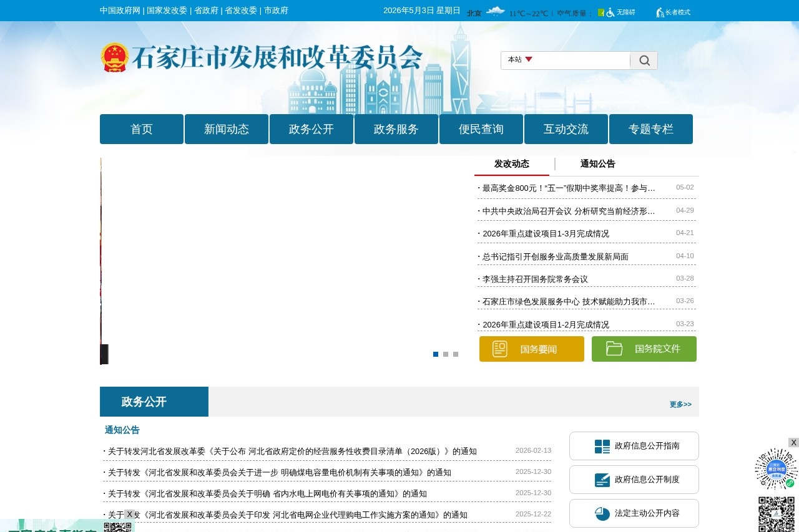Close the floating QR code at right
The image size is (799, 532).
(793, 443)
